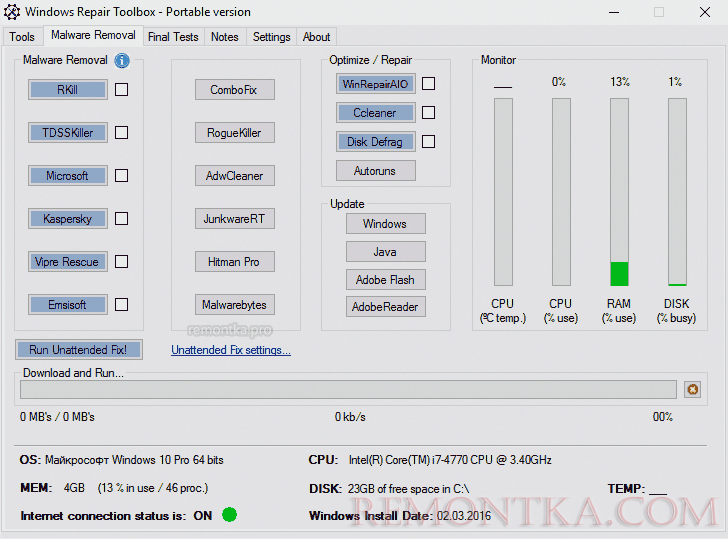The image size is (728, 539).
Task: Click the application icon in title bar
Action: (13, 12)
